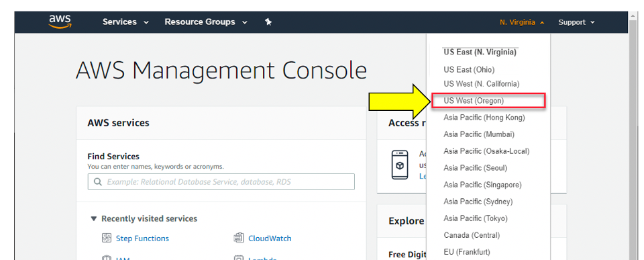Viewport: 644px width, 260px height.
Task: Open the CloudWatch link
Action: click(270, 239)
